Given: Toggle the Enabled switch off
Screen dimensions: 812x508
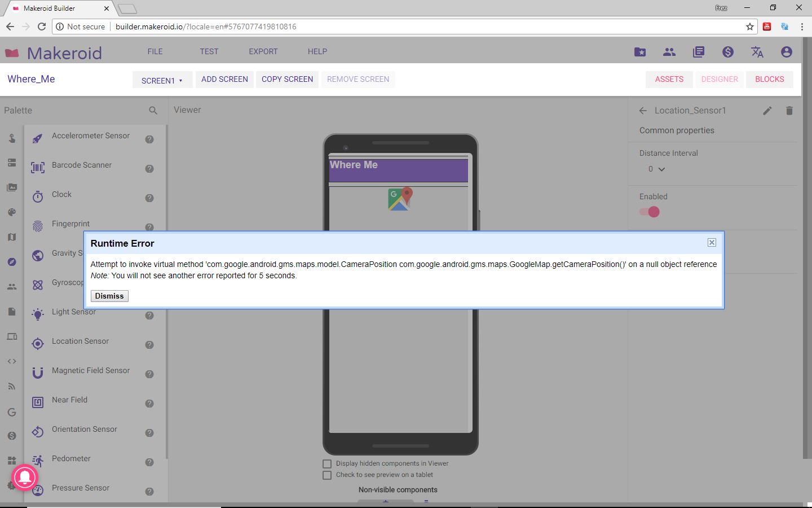Looking at the screenshot, I should tap(650, 212).
